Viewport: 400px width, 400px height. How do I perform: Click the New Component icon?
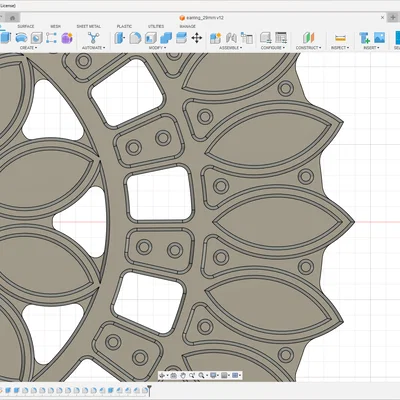point(215,38)
